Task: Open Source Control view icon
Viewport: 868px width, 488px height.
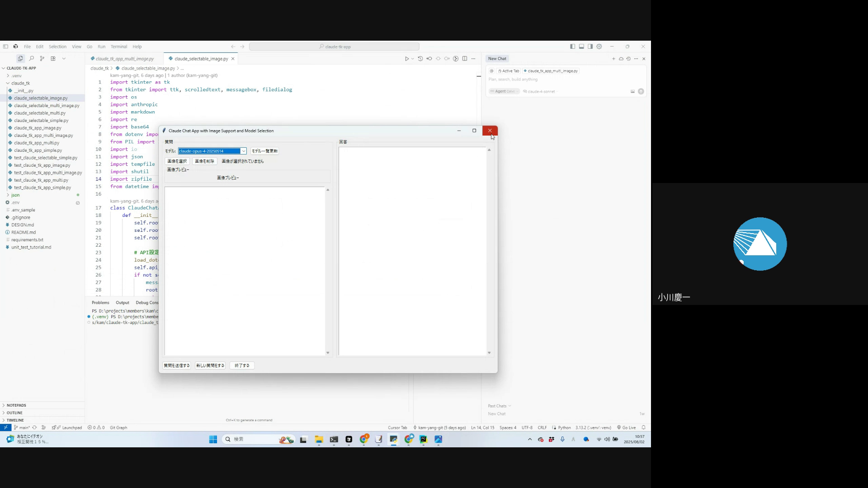Action: pos(42,58)
